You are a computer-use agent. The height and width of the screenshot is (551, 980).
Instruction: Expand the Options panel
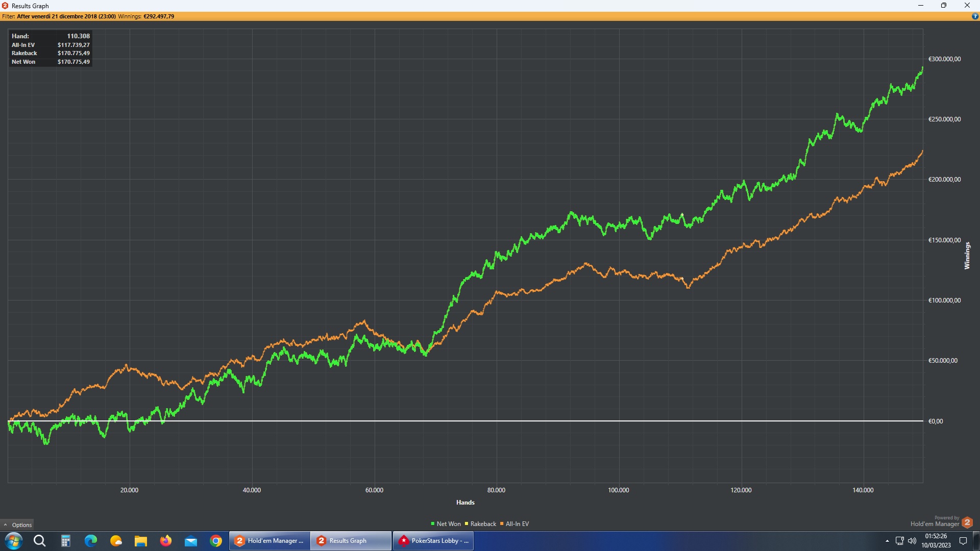pos(17,524)
